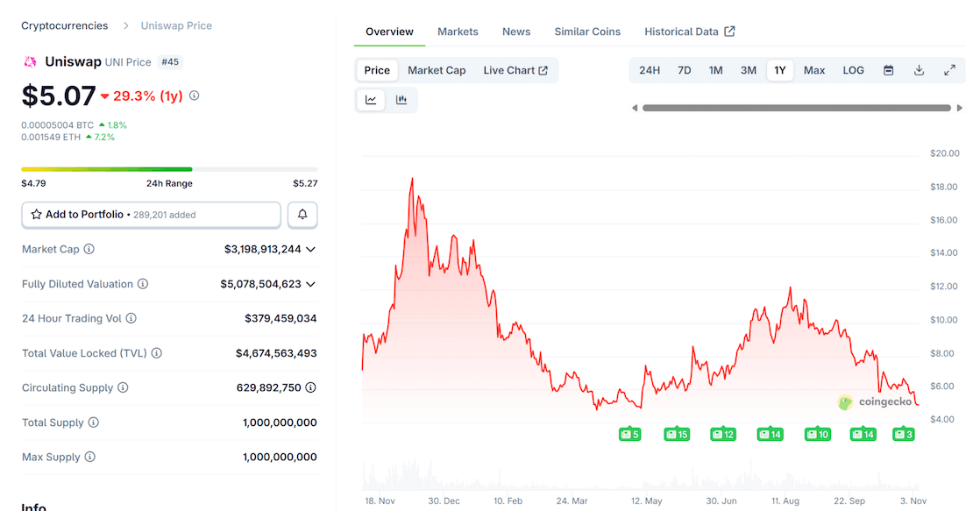Toggle LOG scale on chart
Viewport: 980px width, 511px height.
[853, 70]
